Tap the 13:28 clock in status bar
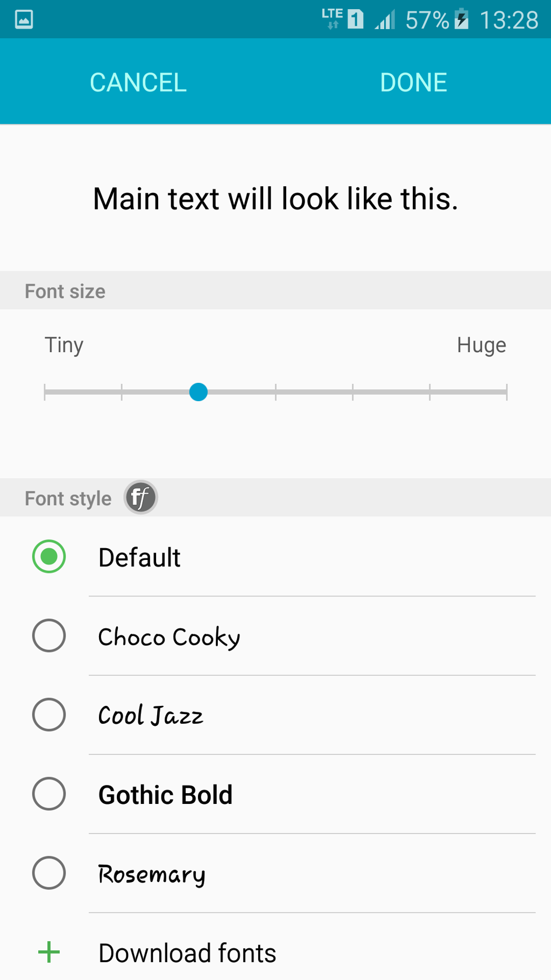 [508, 20]
